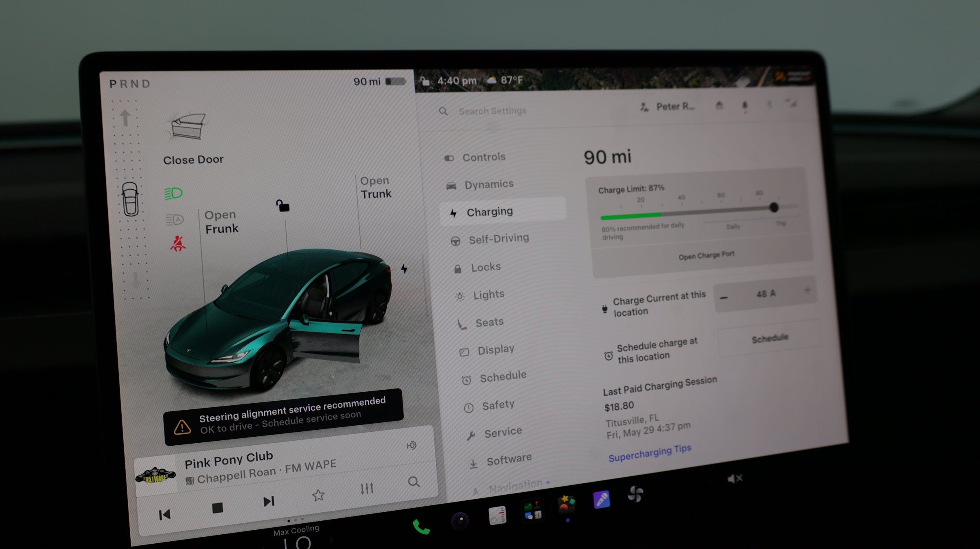Open the steering alignment service alert
The height and width of the screenshot is (549, 980).
283,417
